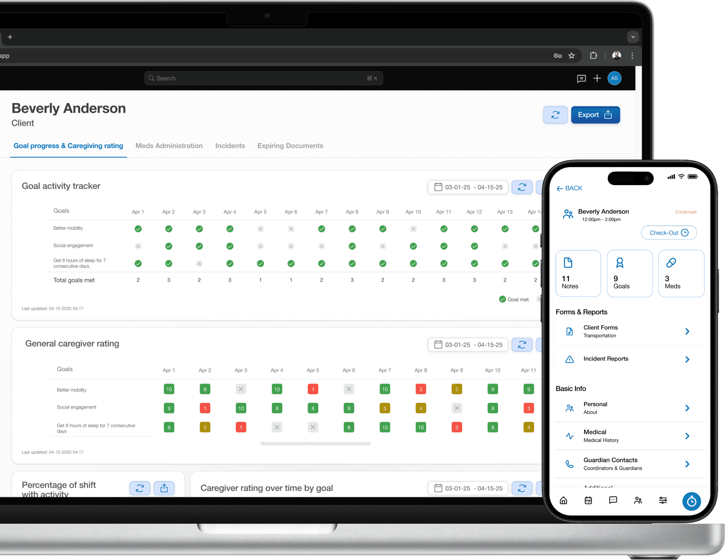The width and height of the screenshot is (728, 560).
Task: Expand Incident Reports row on phone
Action: 630,359
